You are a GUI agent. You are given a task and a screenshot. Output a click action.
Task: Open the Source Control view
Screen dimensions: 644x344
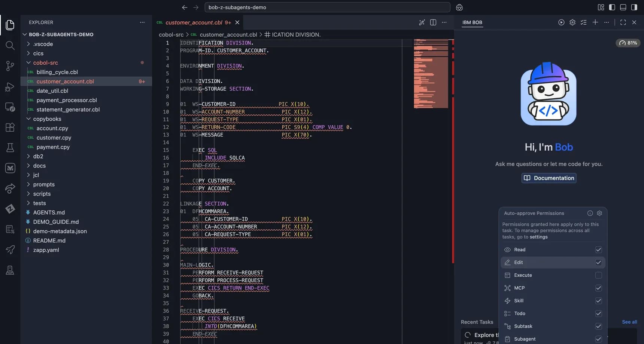(10, 66)
